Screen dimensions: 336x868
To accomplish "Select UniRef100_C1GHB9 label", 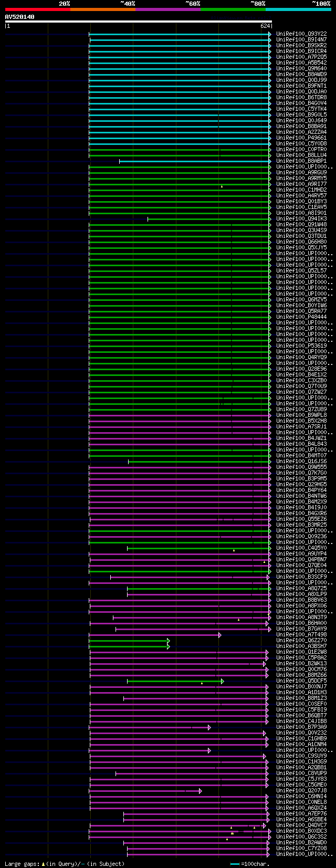I will [x=301, y=738].
